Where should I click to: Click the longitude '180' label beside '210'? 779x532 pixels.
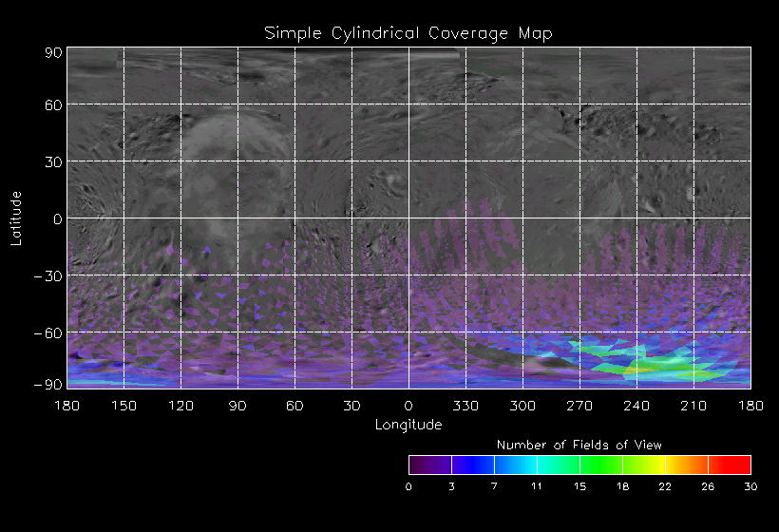click(750, 406)
